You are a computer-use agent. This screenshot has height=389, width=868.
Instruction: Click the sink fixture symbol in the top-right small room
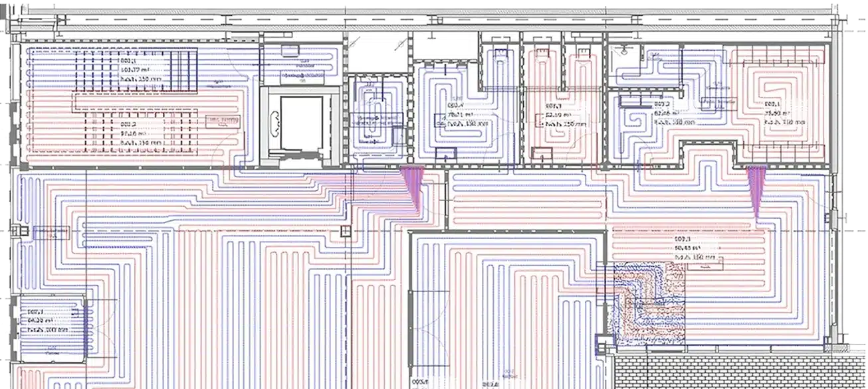[x=625, y=50]
